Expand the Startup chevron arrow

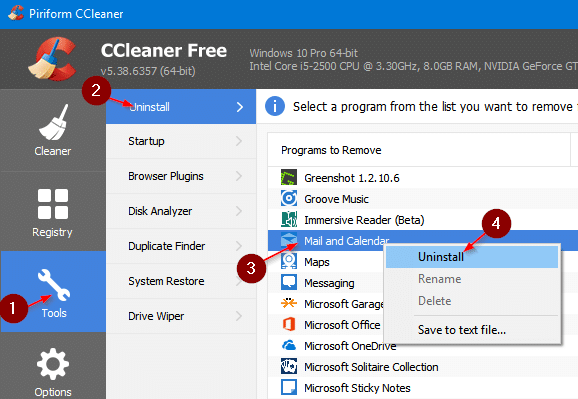[x=239, y=141]
